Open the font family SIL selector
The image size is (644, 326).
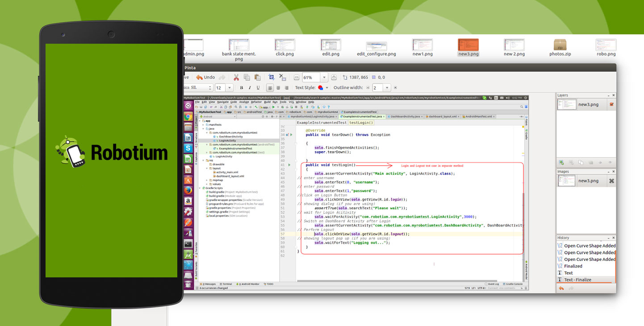tap(198, 88)
